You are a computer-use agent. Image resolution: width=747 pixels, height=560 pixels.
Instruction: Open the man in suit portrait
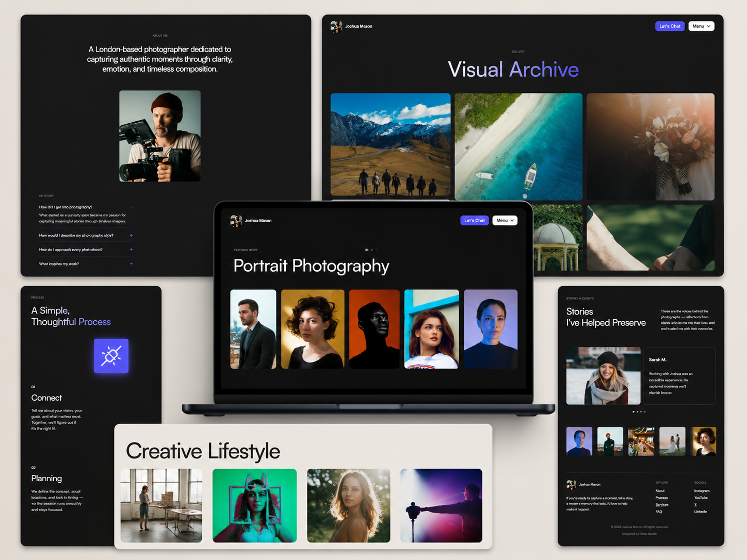click(x=253, y=329)
